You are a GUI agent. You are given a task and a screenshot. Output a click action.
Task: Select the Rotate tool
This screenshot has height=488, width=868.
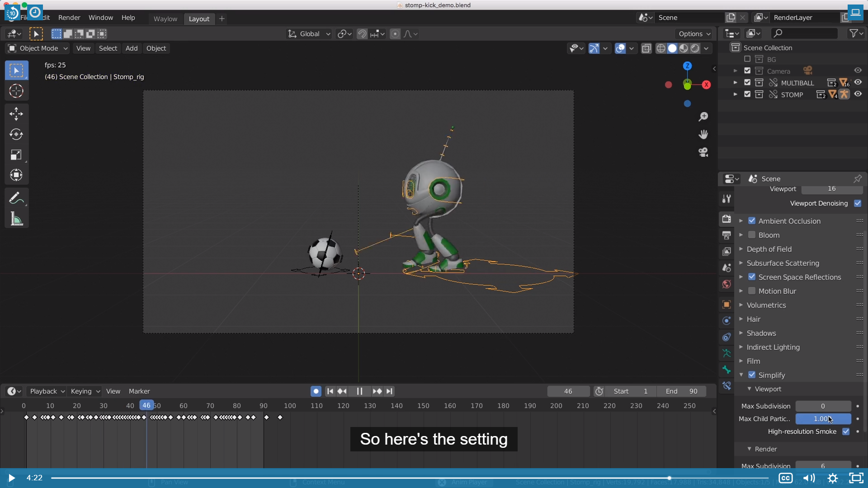[16, 134]
